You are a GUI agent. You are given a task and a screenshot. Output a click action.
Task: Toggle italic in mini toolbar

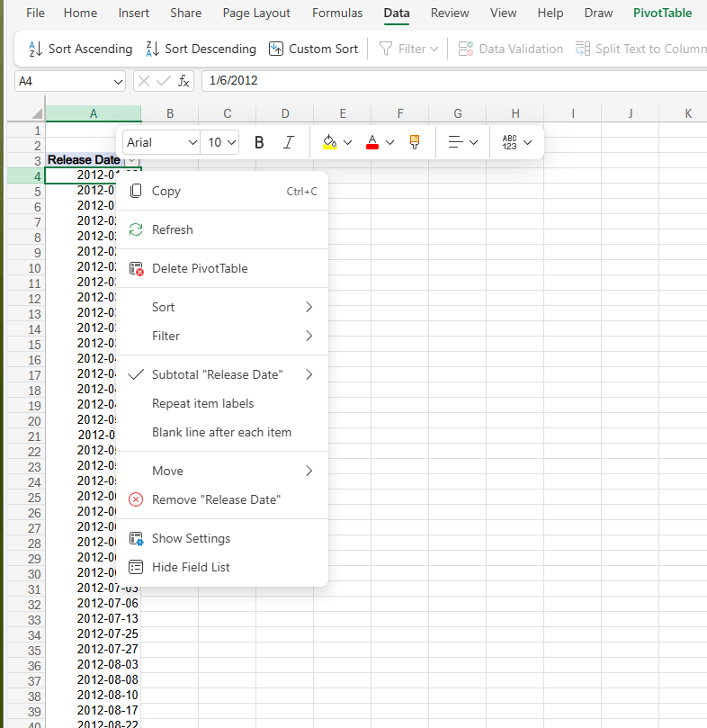pos(288,142)
